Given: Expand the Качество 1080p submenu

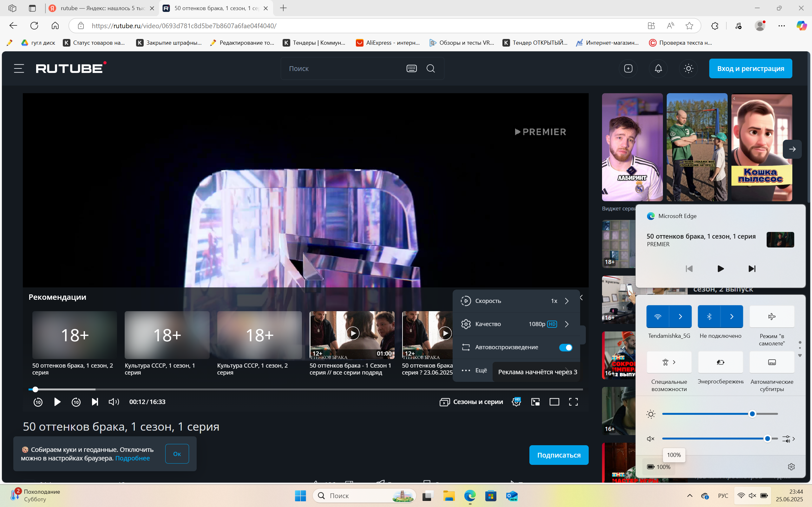Looking at the screenshot, I should 516,324.
